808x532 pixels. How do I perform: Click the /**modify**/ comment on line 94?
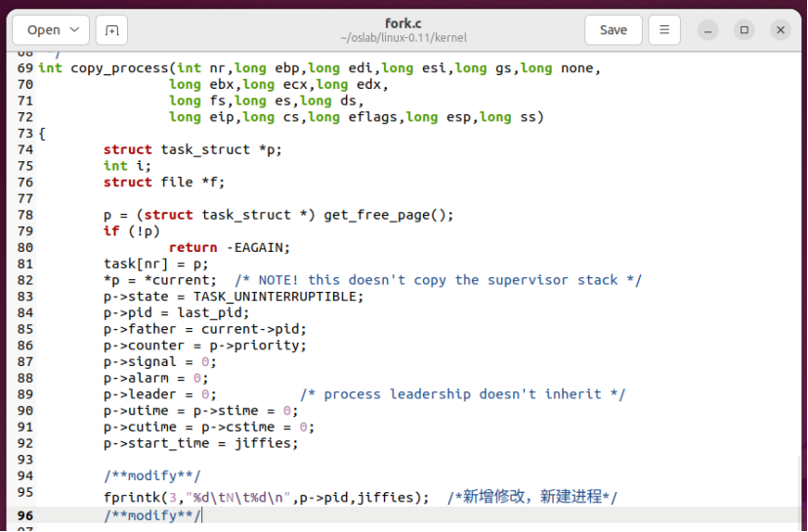point(152,476)
